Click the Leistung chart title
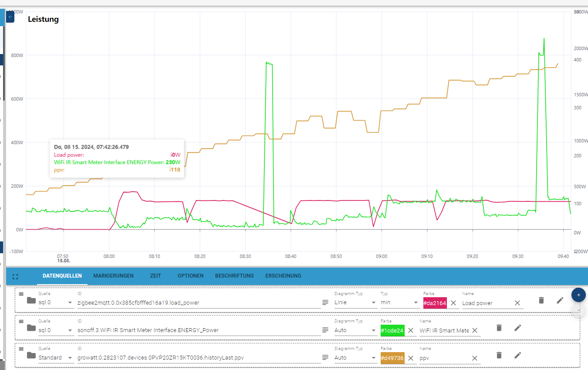Screen dimensions: 588x370 point(43,19)
